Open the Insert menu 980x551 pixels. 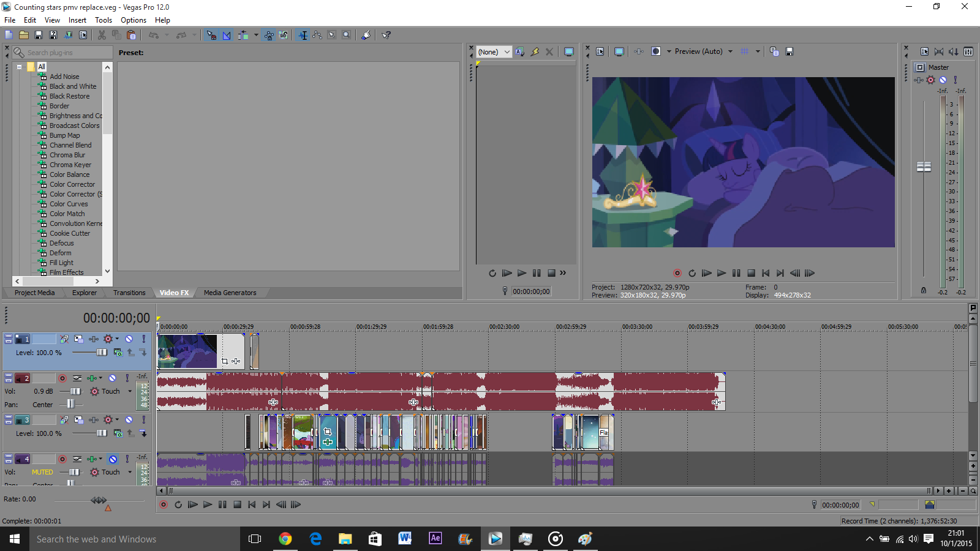77,20
